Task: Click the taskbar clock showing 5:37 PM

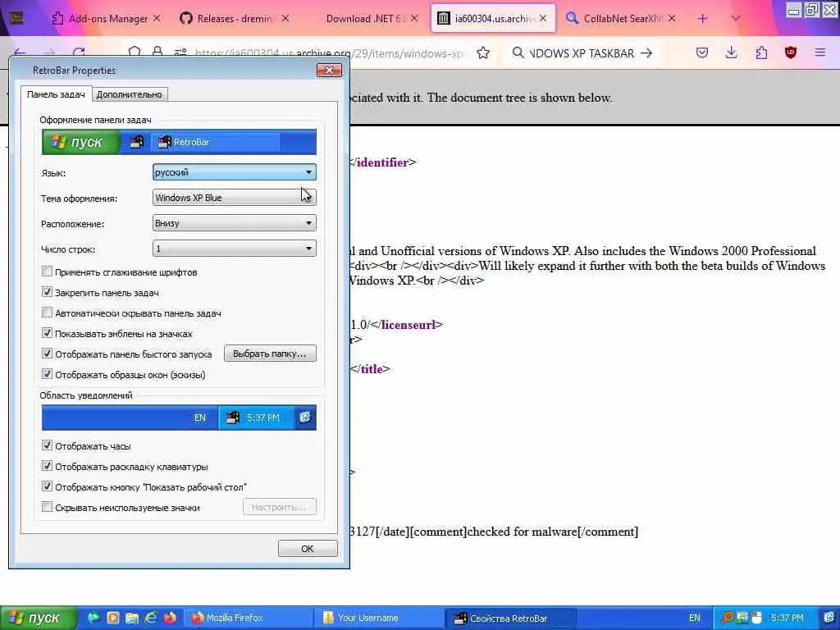Action: click(x=787, y=619)
